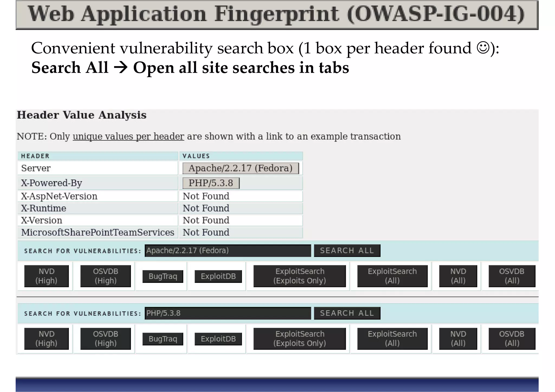Search OSVDB (High) for PHP/5.3.8
Viewport: 555px width, 392px height.
tap(105, 339)
